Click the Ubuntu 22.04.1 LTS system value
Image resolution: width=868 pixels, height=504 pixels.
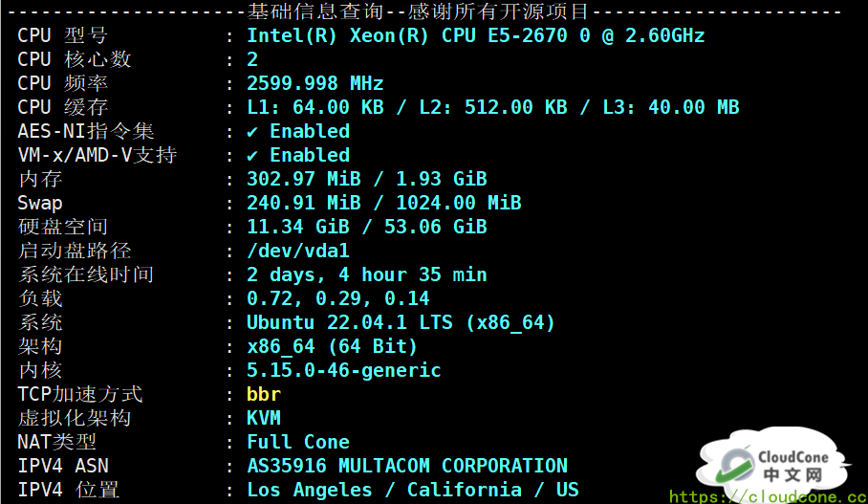click(401, 322)
